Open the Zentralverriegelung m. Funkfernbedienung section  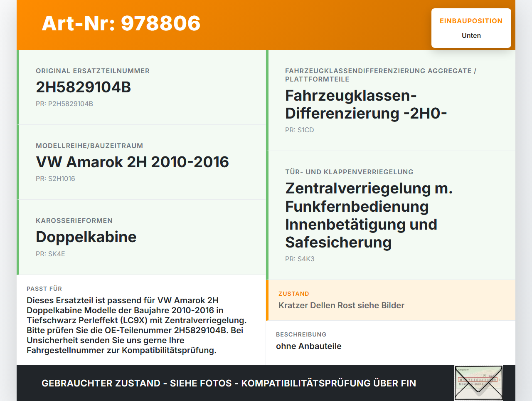click(x=369, y=215)
